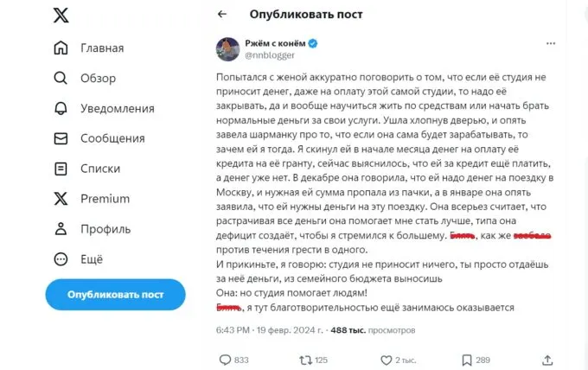
Task: Open Уведомления bell icon
Action: click(x=61, y=108)
